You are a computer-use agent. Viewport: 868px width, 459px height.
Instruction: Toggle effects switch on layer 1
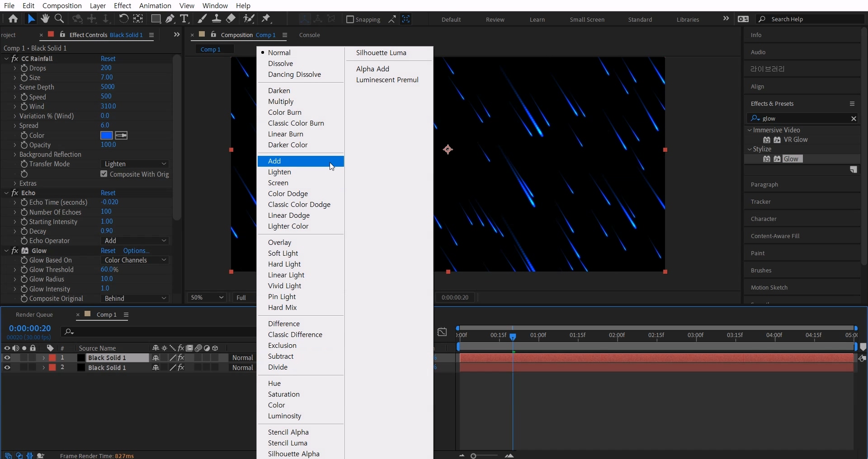coord(181,358)
